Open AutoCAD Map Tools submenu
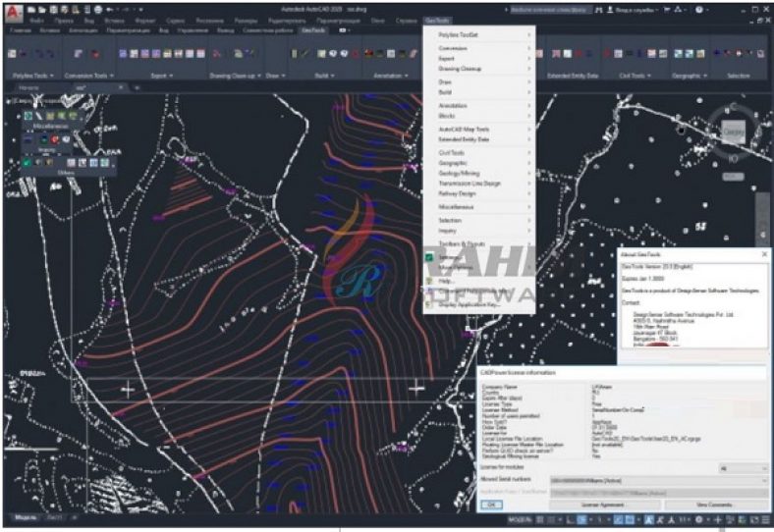The width and height of the screenshot is (774, 532). click(x=478, y=129)
